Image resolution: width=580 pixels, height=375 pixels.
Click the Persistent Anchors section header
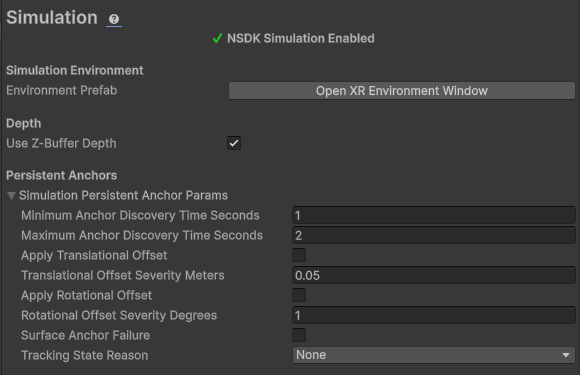coord(62,175)
